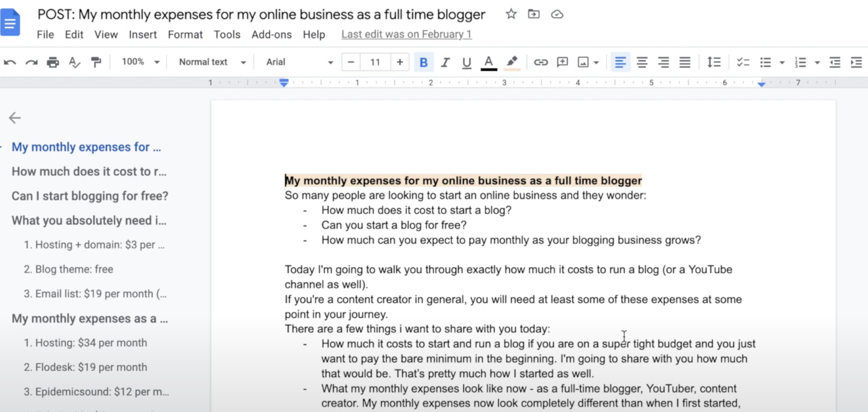Open the Help menu
This screenshot has height=412, width=868.
pos(314,35)
